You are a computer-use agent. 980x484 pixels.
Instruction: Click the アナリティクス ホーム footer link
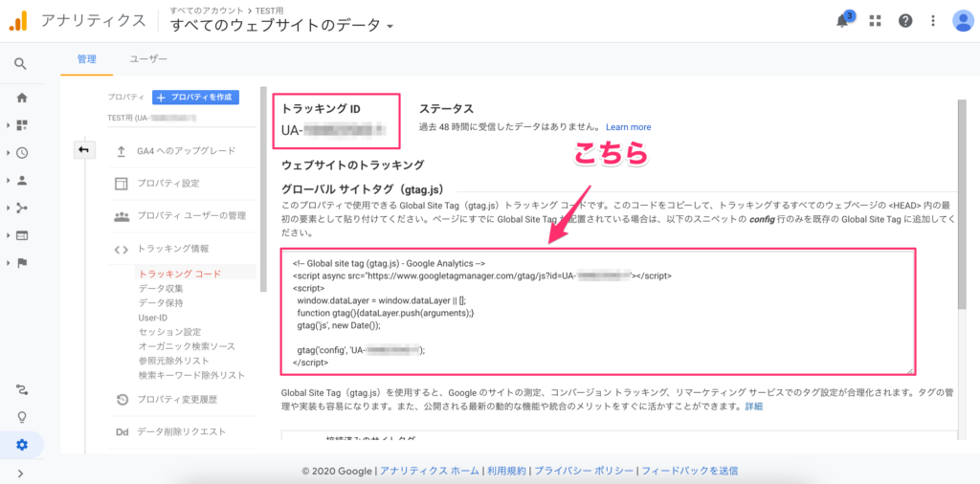coord(430,471)
